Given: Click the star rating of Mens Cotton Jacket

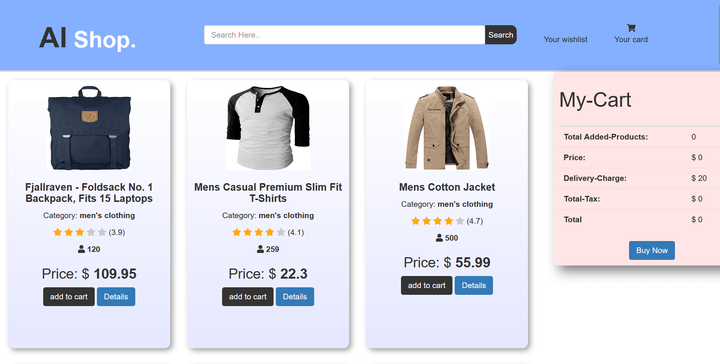Looking at the screenshot, I should coord(438,221).
